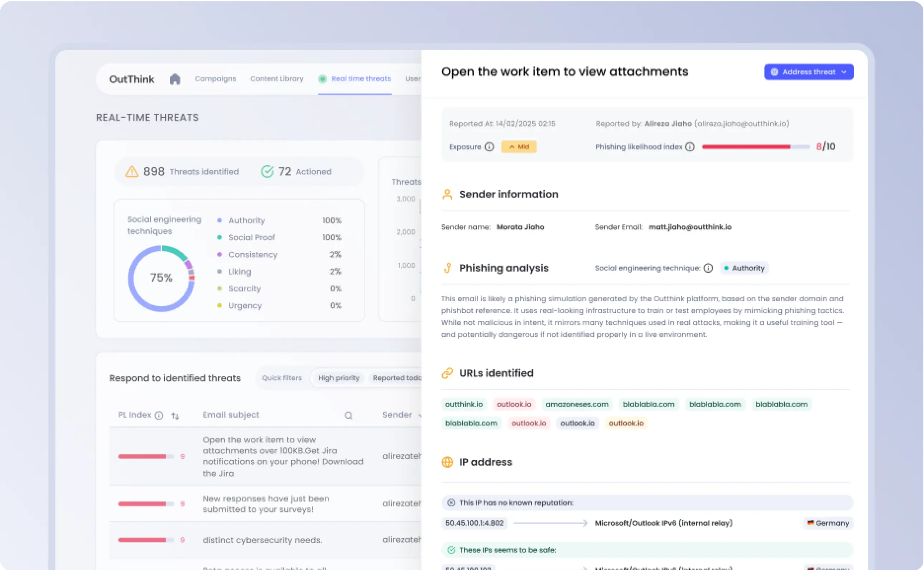Sort by PL Index arrows icon
The height and width of the screenshot is (570, 924).
[x=175, y=415]
